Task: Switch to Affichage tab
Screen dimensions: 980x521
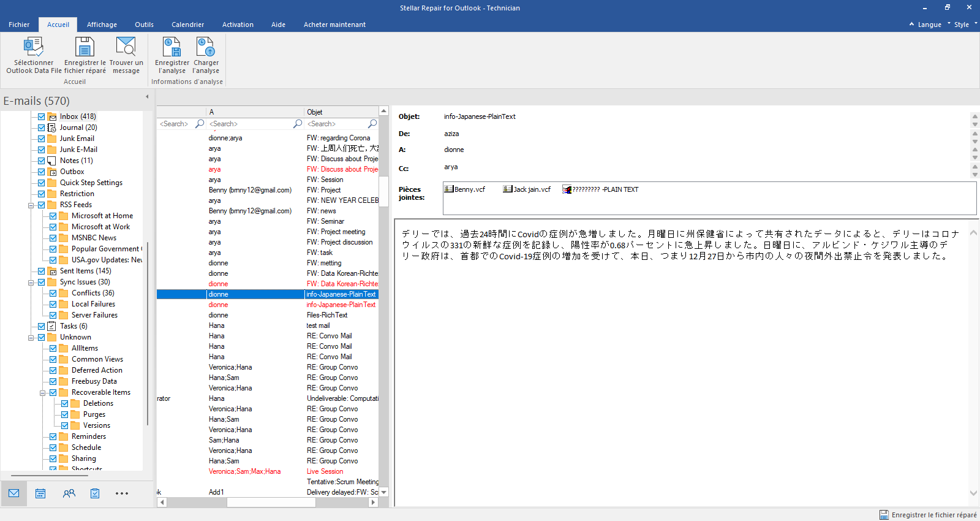Action: 102,25
